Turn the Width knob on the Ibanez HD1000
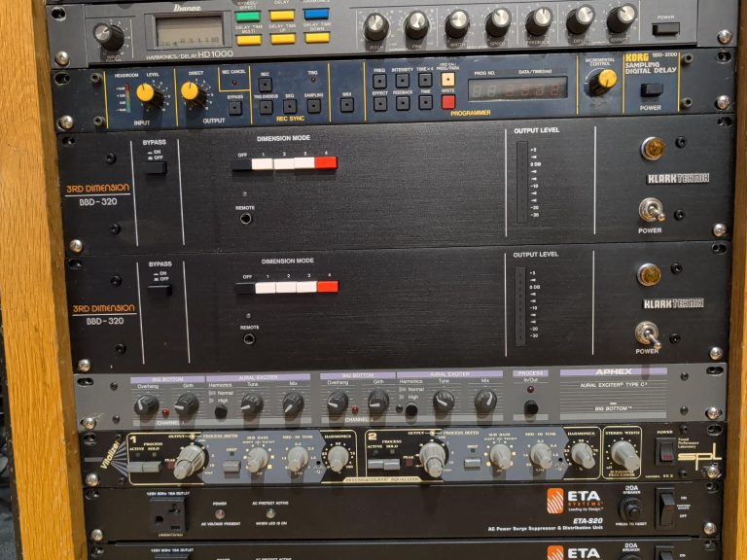This screenshot has height=560, width=747. click(x=458, y=23)
